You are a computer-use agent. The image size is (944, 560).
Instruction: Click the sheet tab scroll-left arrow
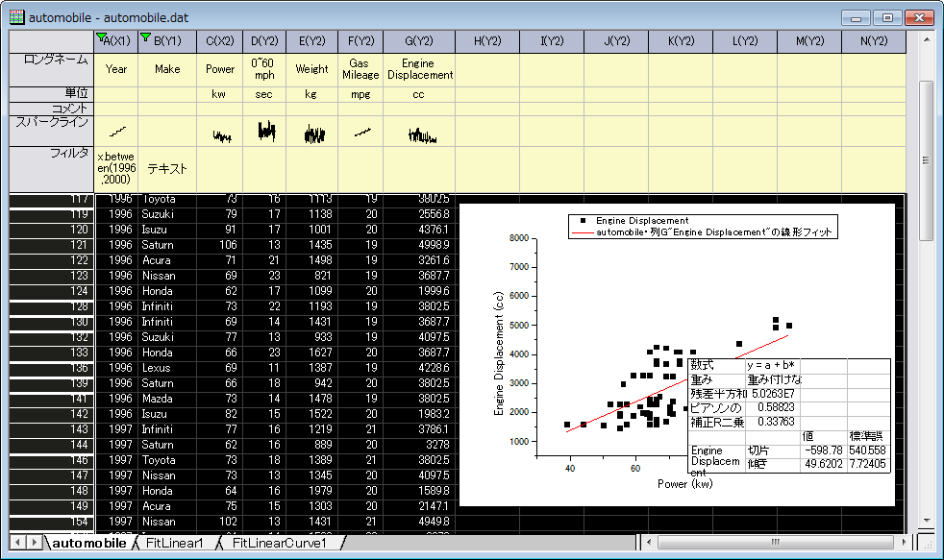[17, 543]
